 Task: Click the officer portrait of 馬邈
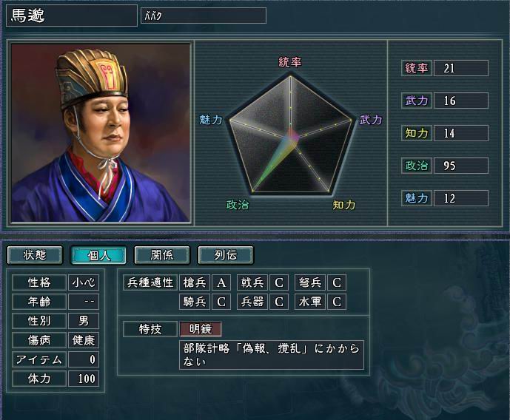pos(101,132)
